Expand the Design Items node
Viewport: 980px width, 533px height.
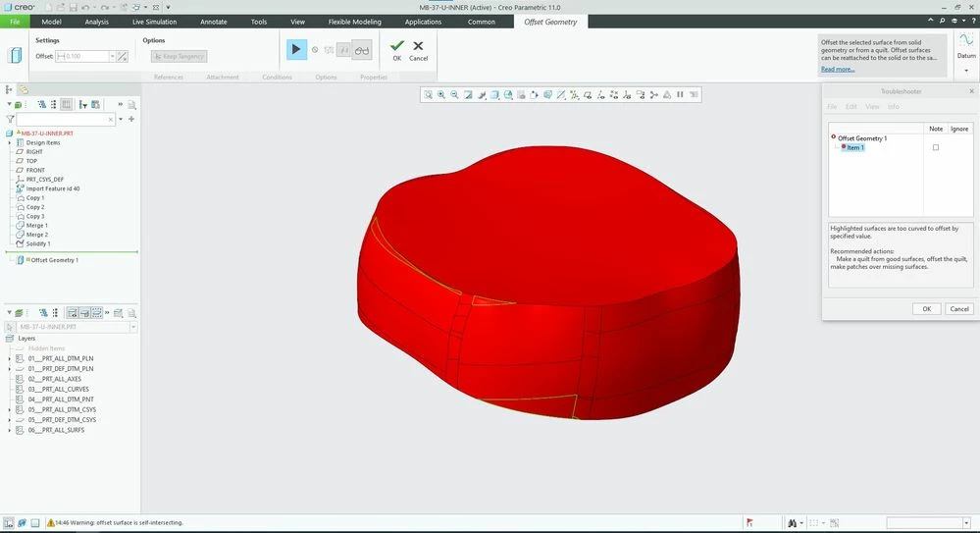(10, 142)
